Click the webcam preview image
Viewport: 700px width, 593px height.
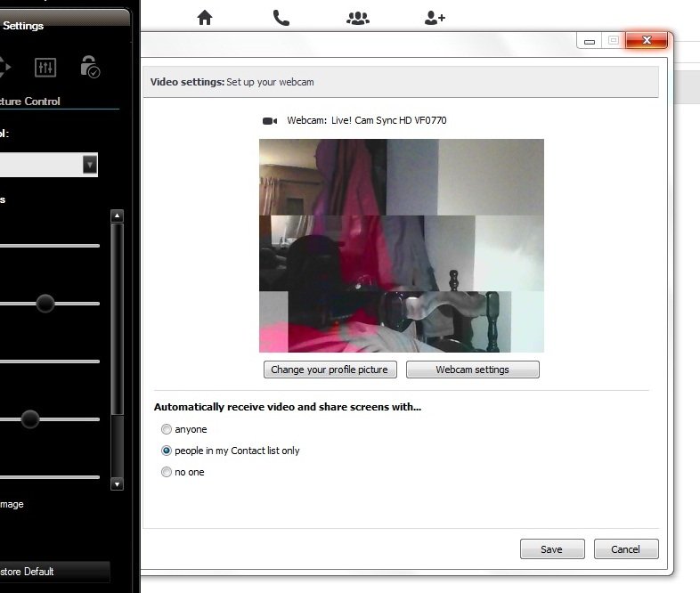click(402, 246)
